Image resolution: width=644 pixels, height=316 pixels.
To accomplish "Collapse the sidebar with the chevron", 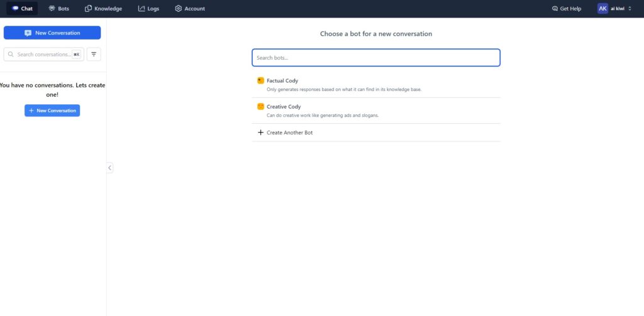I will pyautogui.click(x=109, y=168).
